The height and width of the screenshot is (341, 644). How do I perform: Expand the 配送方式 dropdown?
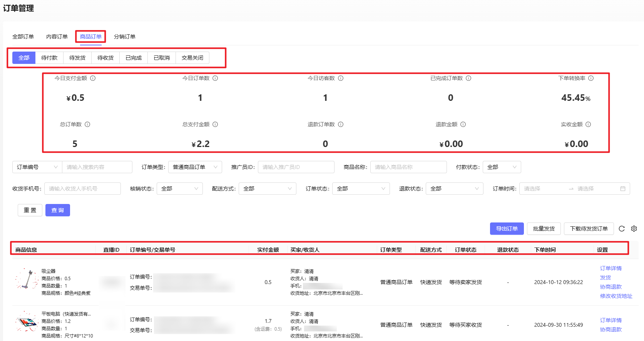click(267, 189)
